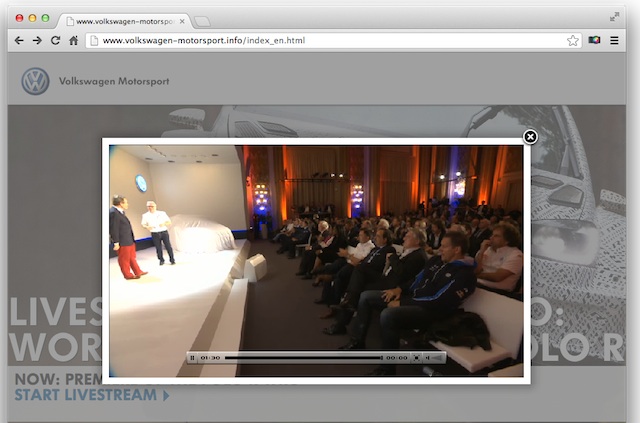The width and height of the screenshot is (640, 423).
Task: Pause the video playback
Action: (192, 357)
